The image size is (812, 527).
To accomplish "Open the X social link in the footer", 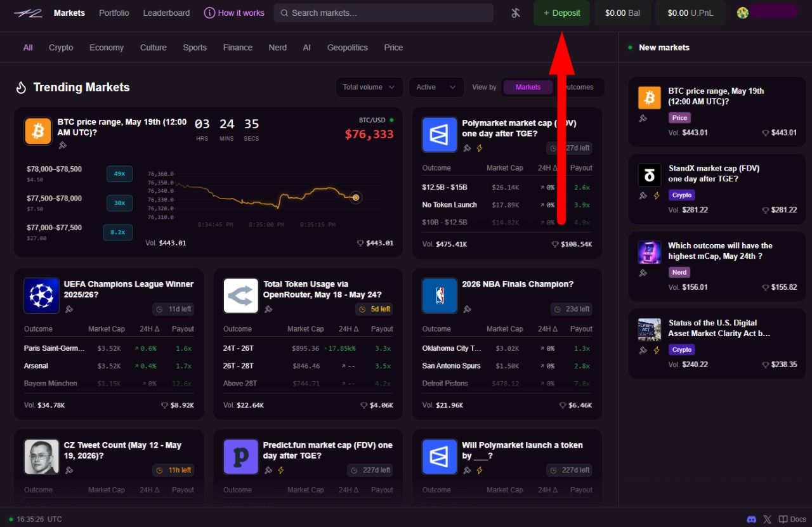I will pyautogui.click(x=768, y=519).
